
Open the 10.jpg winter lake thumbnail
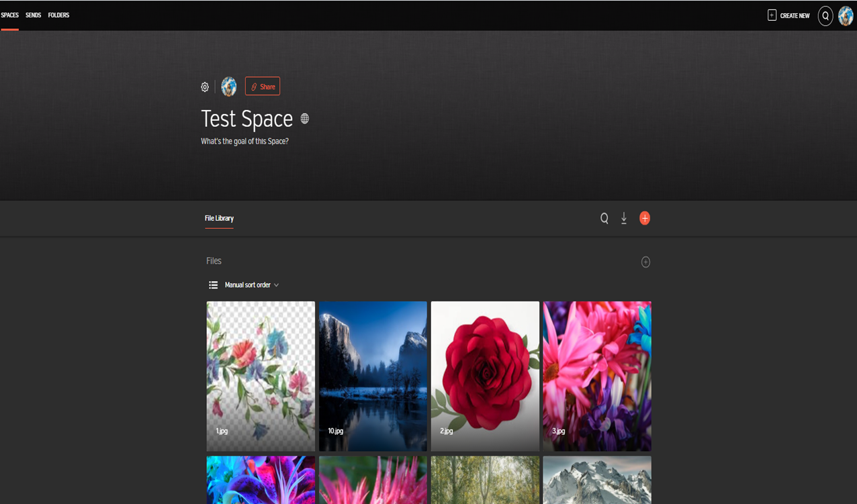[x=373, y=376]
